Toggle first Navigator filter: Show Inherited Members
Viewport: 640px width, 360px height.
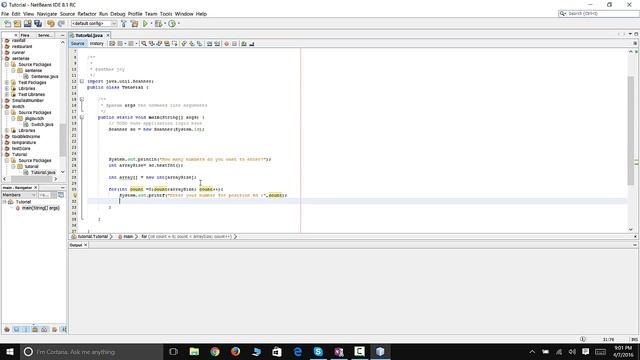[x=7, y=329]
